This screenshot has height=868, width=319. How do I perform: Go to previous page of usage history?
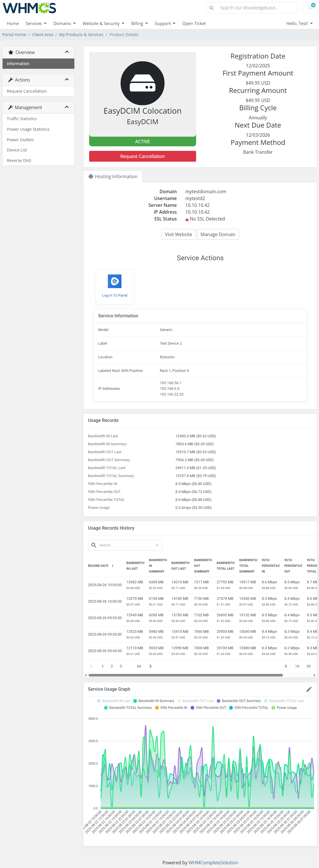[x=91, y=666]
